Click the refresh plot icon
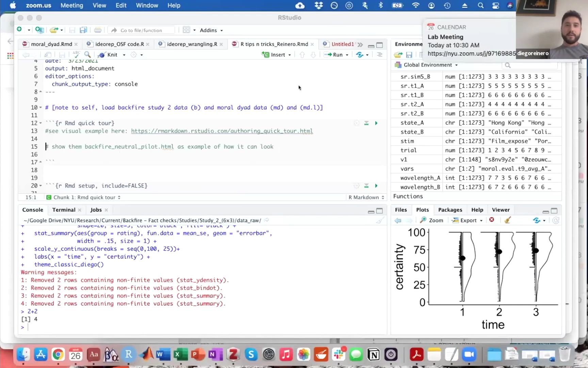The height and width of the screenshot is (368, 588). coord(556,220)
